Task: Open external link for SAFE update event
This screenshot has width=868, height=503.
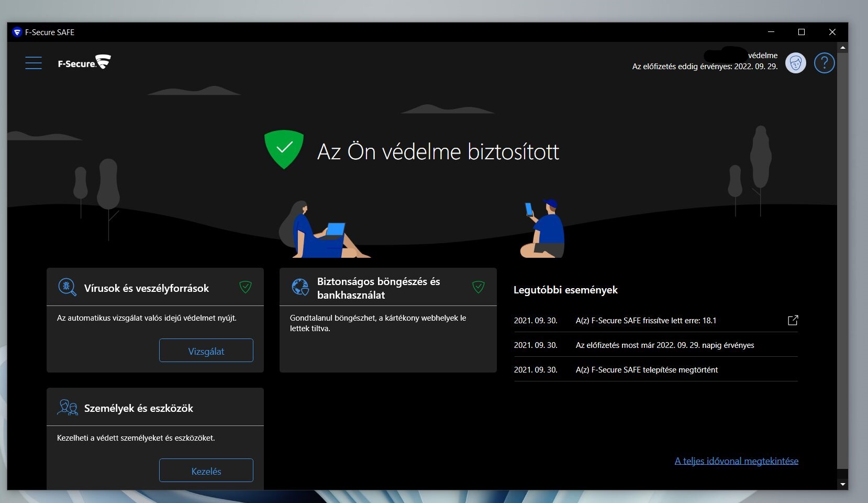Action: pos(793,320)
